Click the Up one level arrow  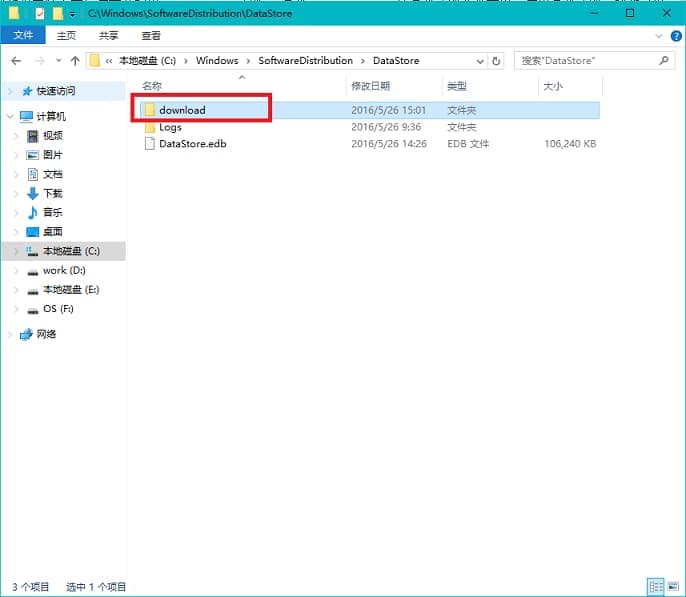point(75,61)
